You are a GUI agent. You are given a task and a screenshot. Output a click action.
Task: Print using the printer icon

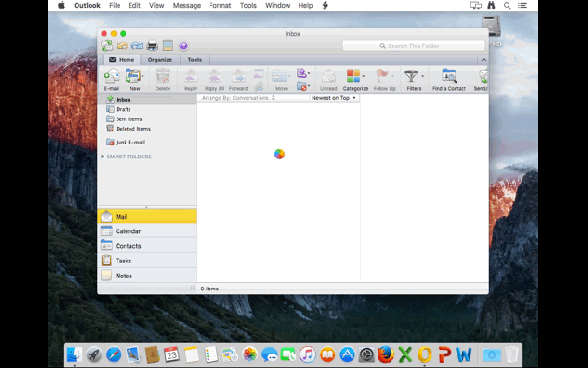(x=152, y=46)
